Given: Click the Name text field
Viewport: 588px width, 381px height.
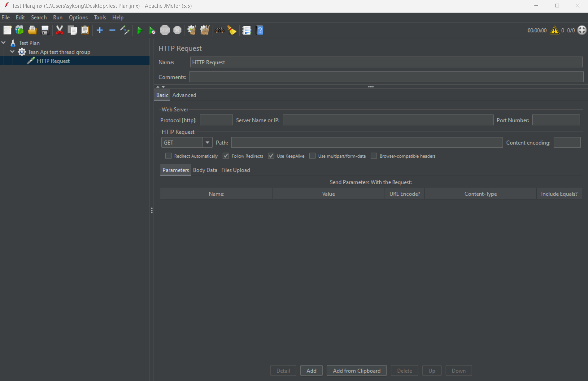Looking at the screenshot, I should click(386, 62).
